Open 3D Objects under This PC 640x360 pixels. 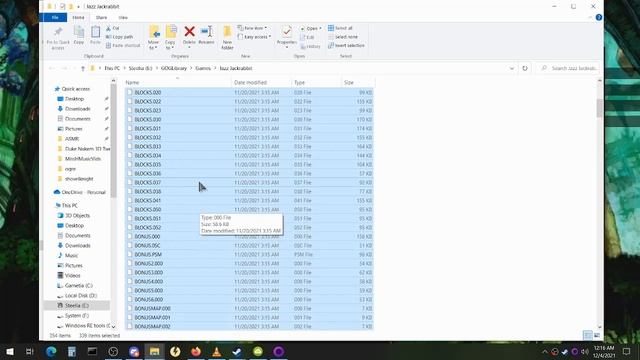pyautogui.click(x=73, y=216)
